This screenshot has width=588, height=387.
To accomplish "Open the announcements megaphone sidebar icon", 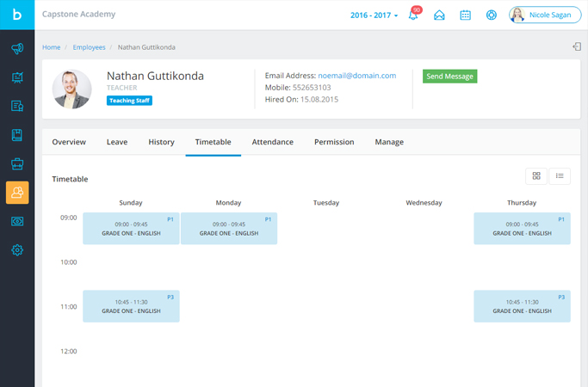I will [x=17, y=49].
